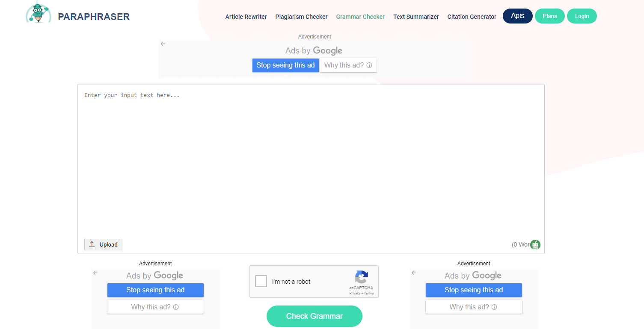Click "Why this ad?" in the bottom-right ad
The height and width of the screenshot is (329, 644).
click(474, 307)
